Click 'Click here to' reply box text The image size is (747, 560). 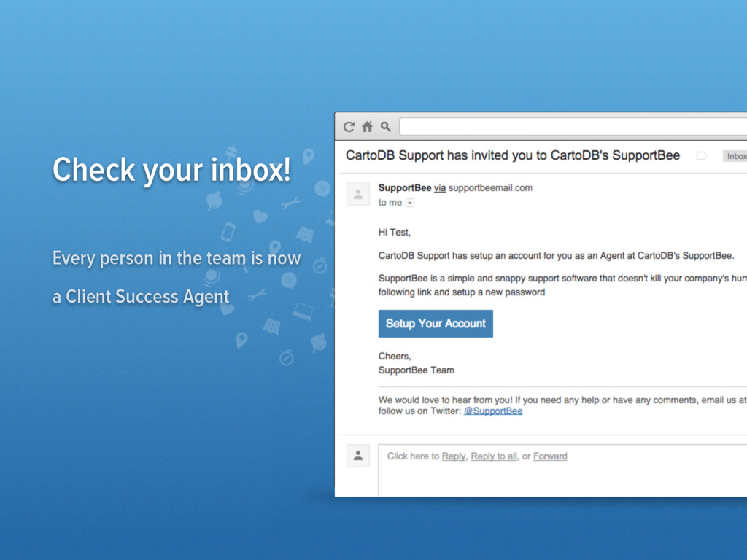(413, 456)
